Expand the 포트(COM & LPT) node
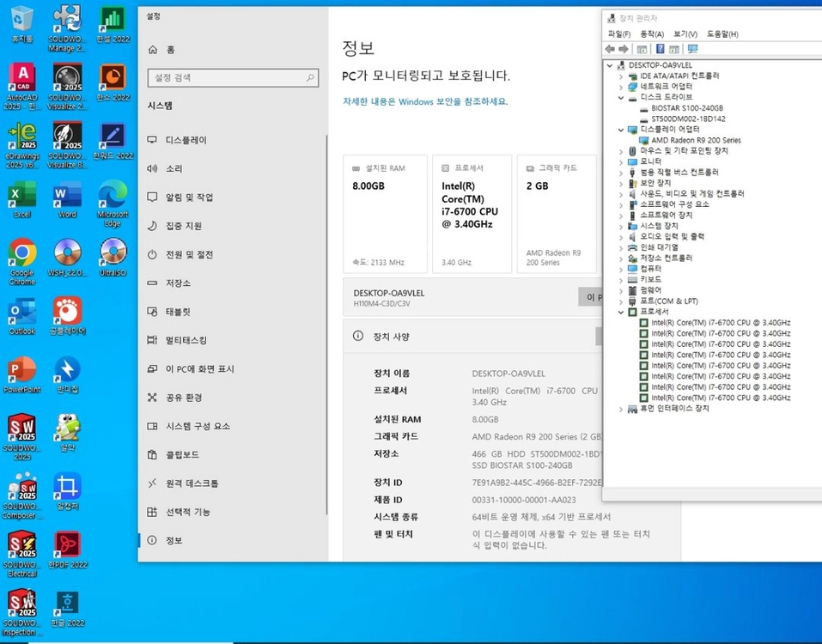The width and height of the screenshot is (822, 644). point(621,301)
